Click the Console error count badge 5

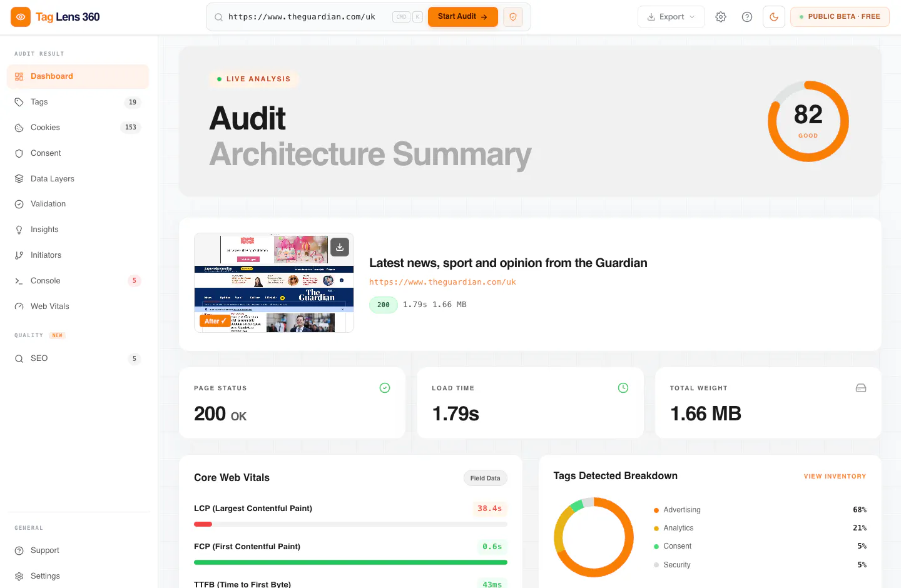coord(134,281)
